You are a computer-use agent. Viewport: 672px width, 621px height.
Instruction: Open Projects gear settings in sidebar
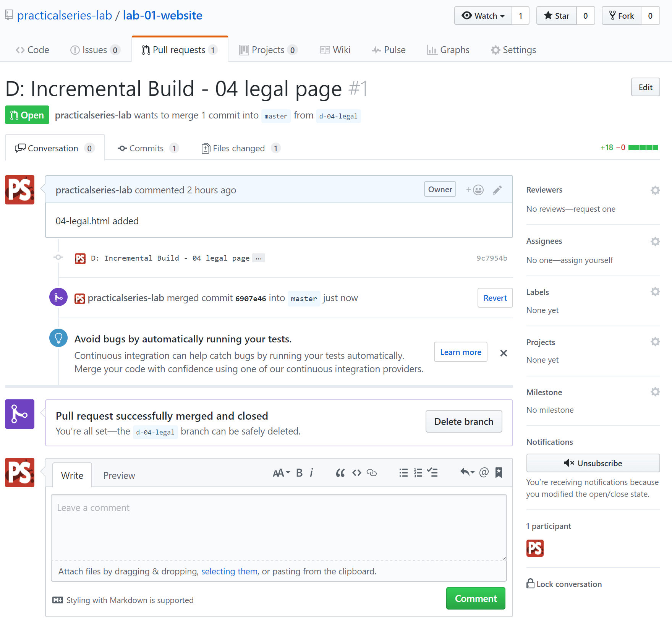[x=655, y=342]
